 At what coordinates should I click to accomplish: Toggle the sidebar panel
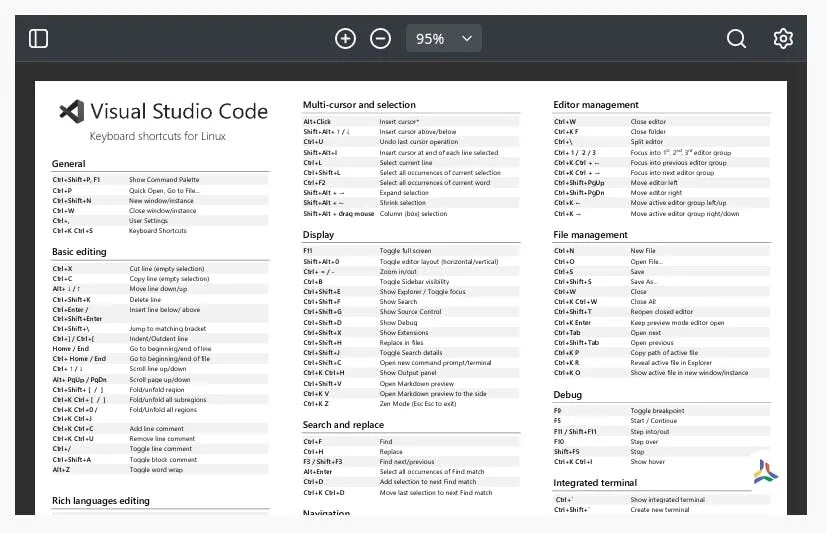pyautogui.click(x=39, y=39)
